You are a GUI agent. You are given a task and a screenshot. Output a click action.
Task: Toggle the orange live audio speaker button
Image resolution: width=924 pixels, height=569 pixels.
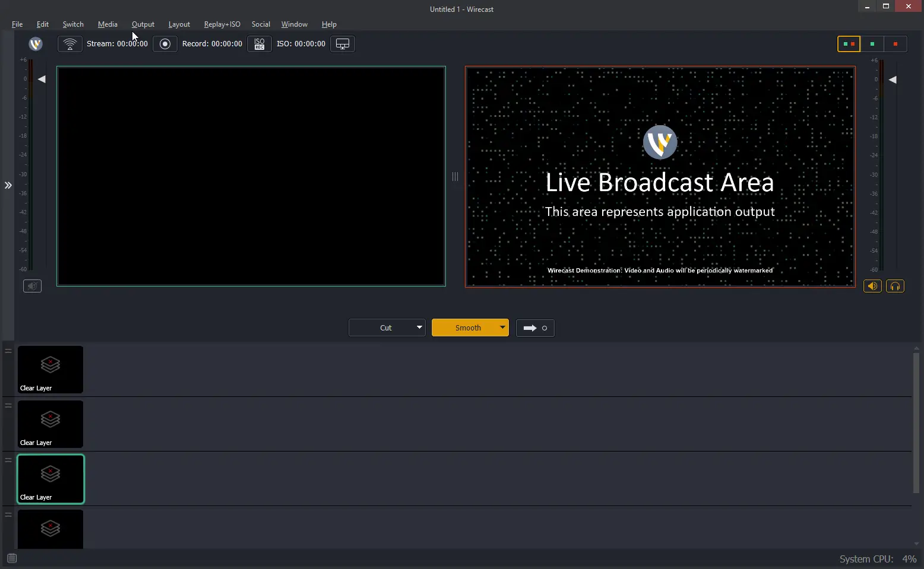[x=872, y=286]
